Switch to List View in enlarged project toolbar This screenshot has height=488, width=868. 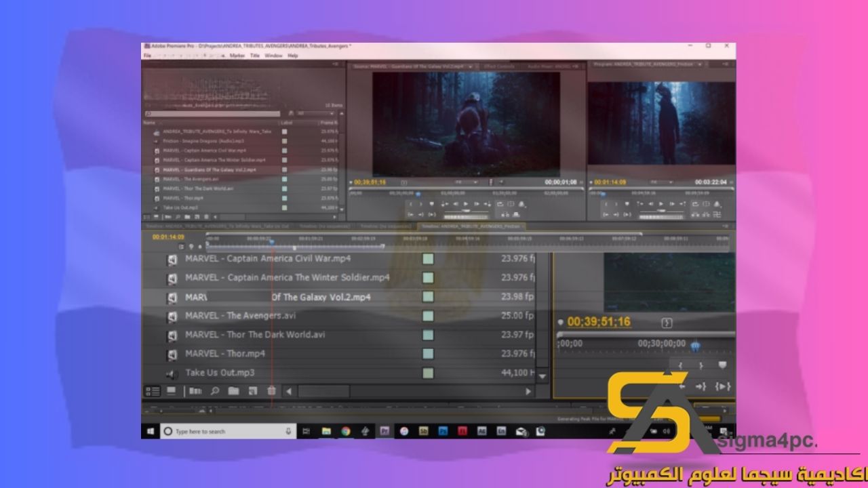click(153, 391)
